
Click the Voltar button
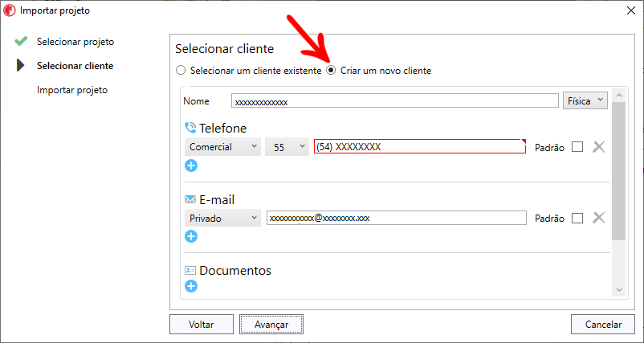(202, 324)
